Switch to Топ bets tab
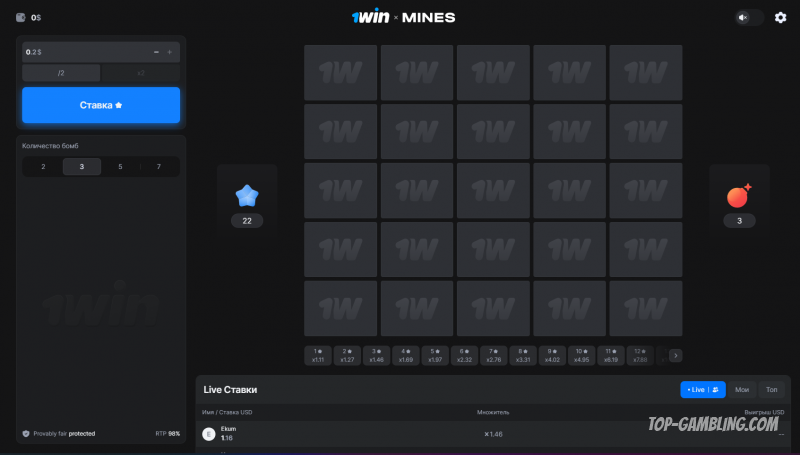800x455 pixels. click(x=771, y=390)
